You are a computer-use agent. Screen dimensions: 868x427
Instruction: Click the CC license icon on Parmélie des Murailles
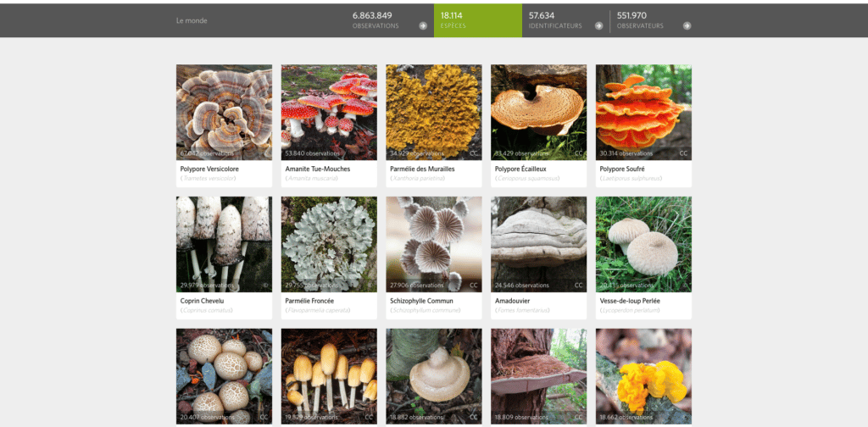(x=474, y=153)
